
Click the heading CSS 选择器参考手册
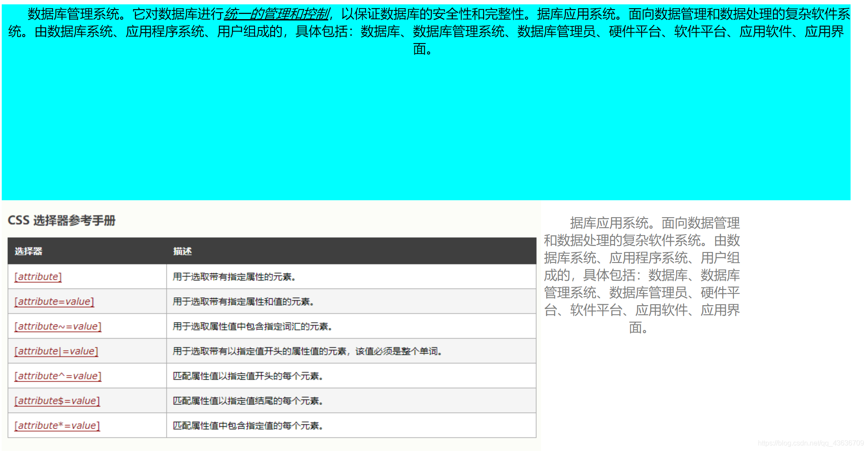tap(61, 221)
